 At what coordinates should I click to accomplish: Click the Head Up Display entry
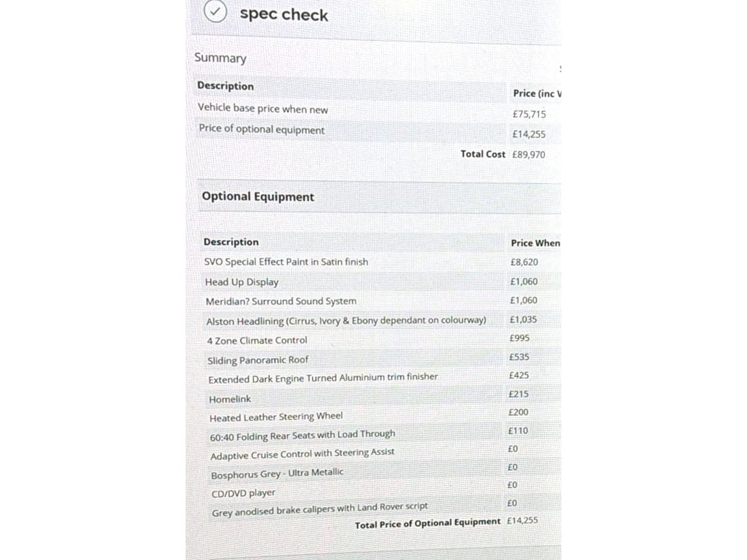242,282
